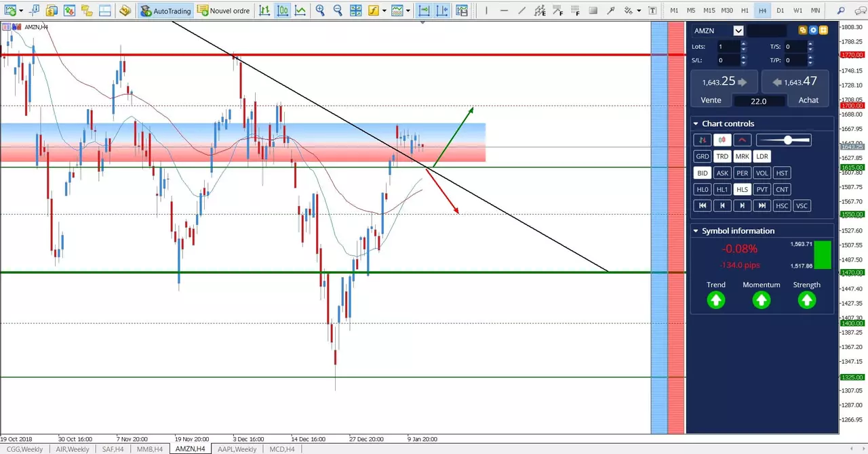868x454 pixels.
Task: Collapse the Chart controls section
Action: tap(696, 123)
